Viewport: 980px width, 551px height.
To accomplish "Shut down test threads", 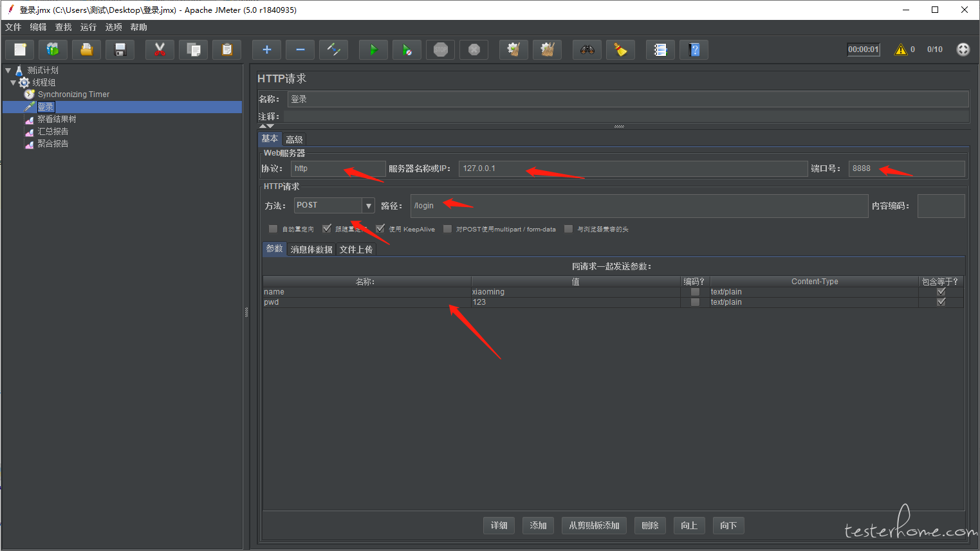I will tap(474, 50).
